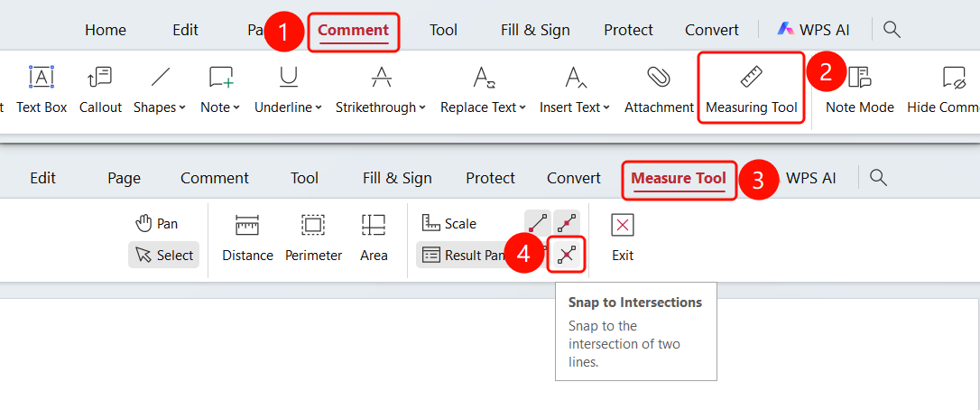Select the Measure Tool tab
The image size is (980, 410).
[x=679, y=179]
